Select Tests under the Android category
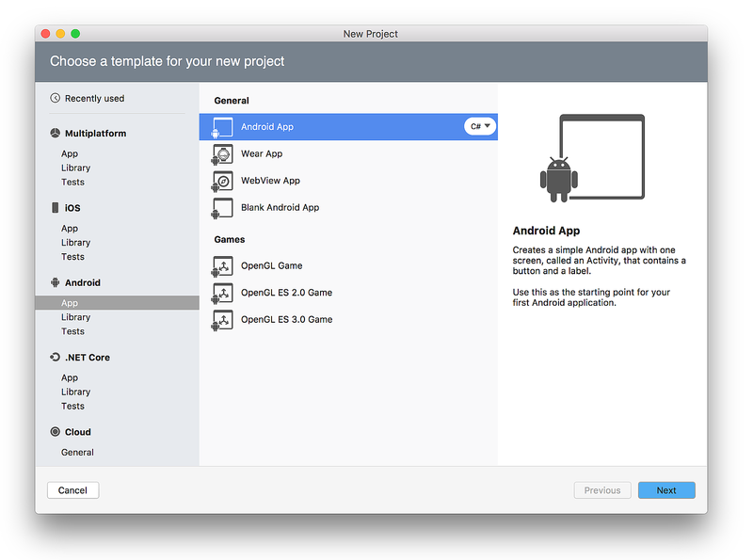753x560 pixels. click(x=72, y=330)
